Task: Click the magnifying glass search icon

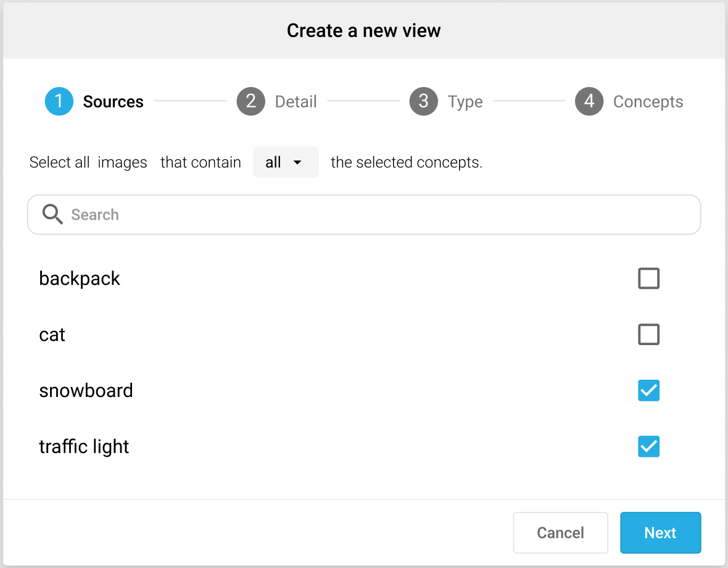Action: [52, 215]
